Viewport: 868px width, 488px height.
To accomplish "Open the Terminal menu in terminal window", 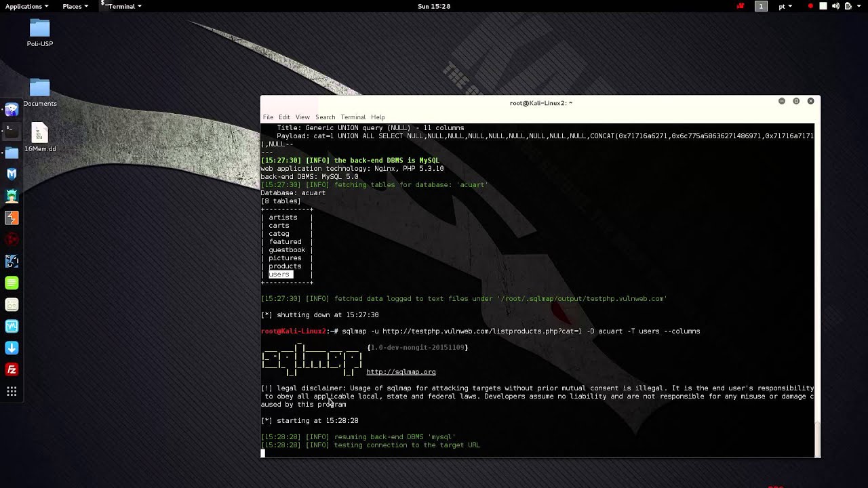I will [353, 117].
